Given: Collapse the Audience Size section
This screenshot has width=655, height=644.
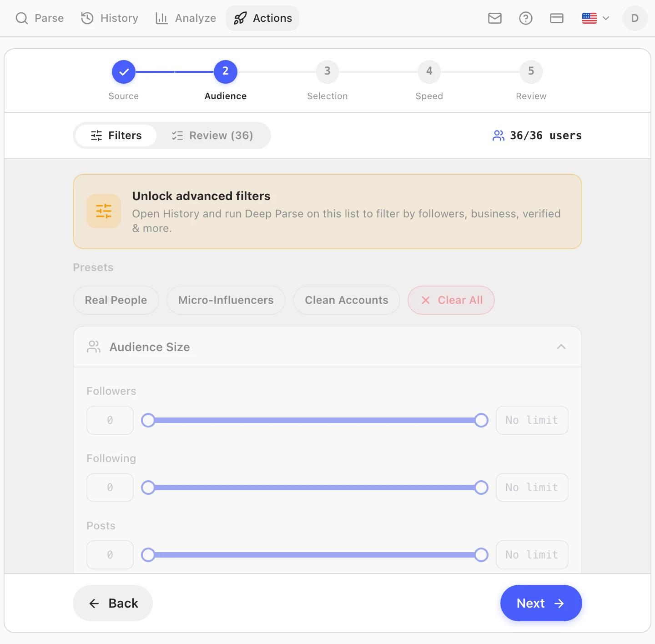Looking at the screenshot, I should [x=561, y=347].
